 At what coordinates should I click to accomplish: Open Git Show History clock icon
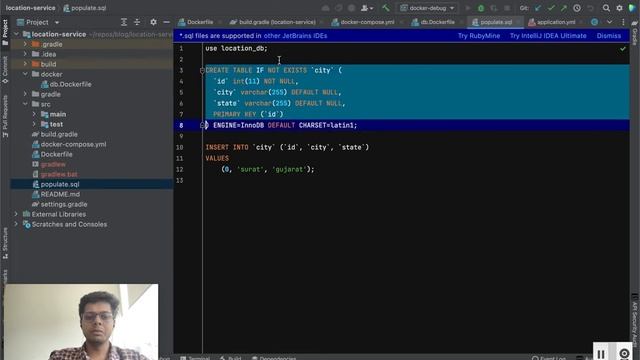tap(577, 8)
